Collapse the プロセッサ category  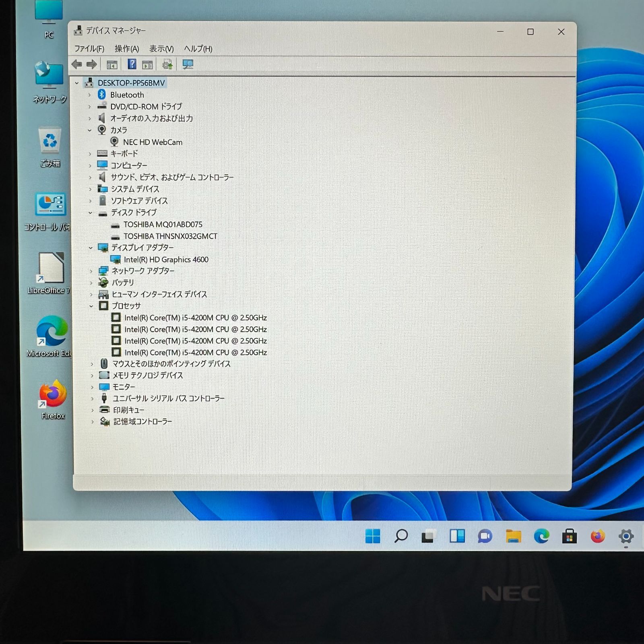click(x=91, y=306)
